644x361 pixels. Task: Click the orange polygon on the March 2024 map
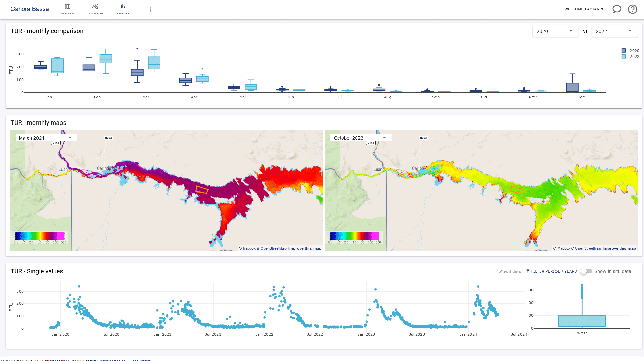pyautogui.click(x=202, y=190)
